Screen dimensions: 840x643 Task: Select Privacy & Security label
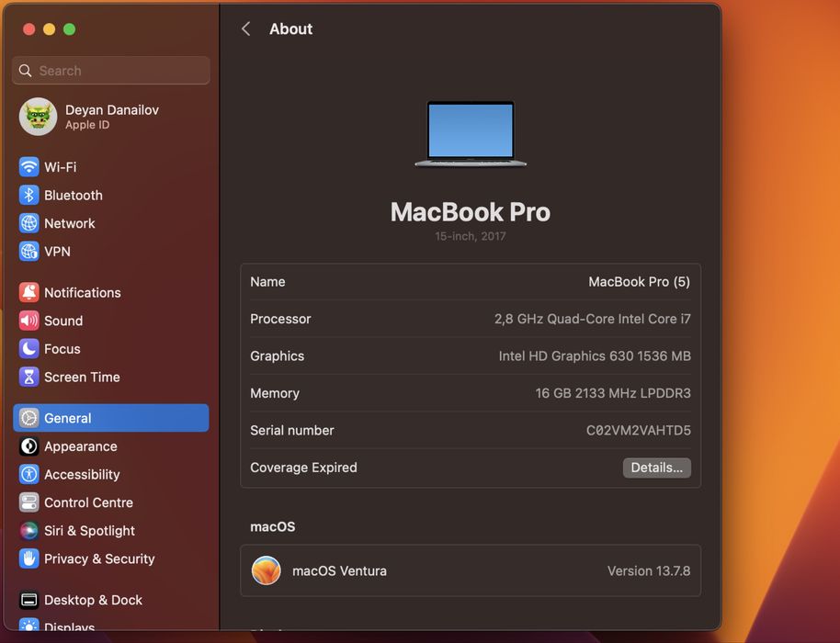pos(99,558)
